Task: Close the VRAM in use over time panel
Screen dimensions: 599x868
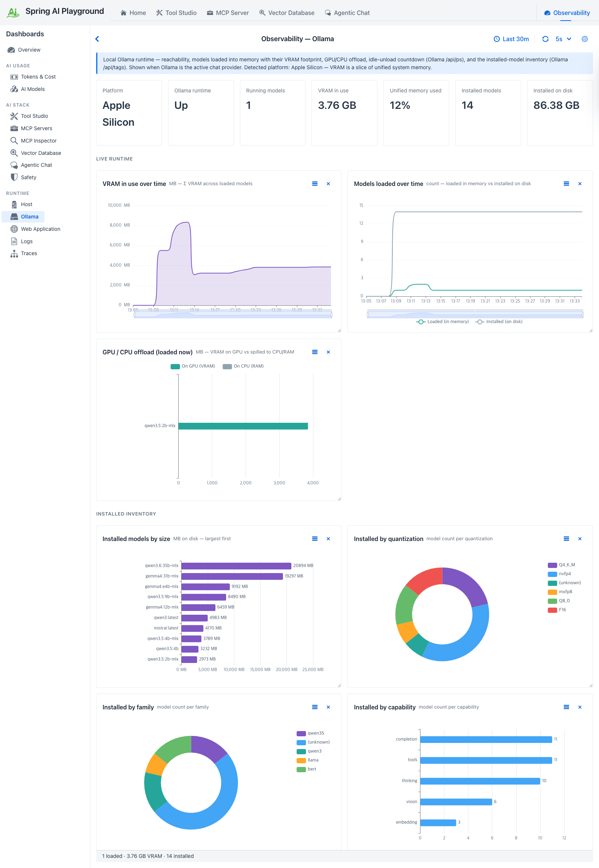Action: pyautogui.click(x=328, y=184)
